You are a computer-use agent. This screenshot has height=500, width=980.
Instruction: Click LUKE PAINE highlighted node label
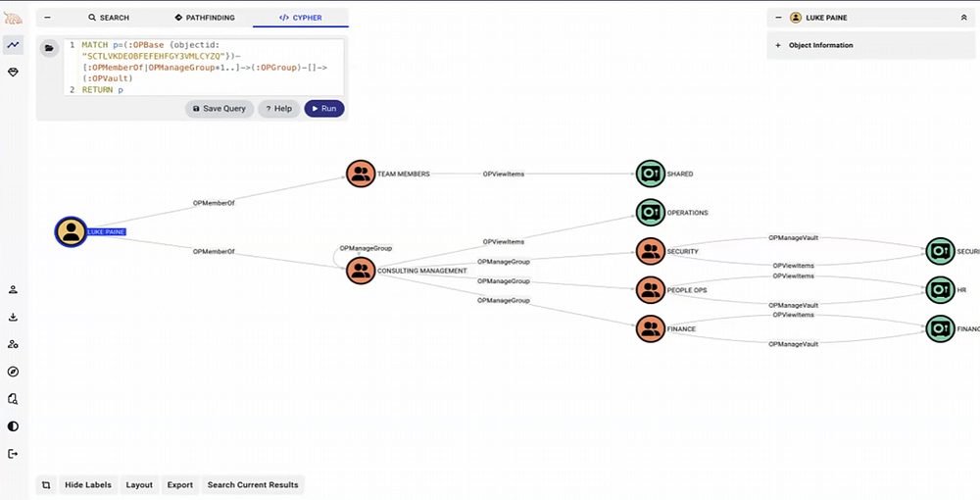[106, 232]
